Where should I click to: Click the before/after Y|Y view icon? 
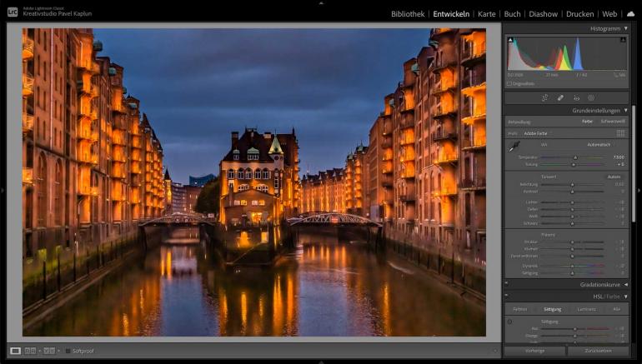click(x=49, y=351)
